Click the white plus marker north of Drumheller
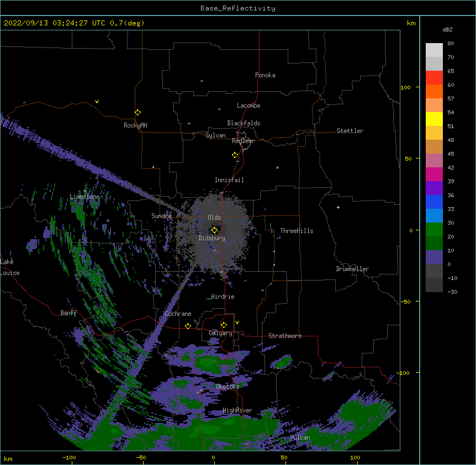476x465 pixels. point(338,207)
